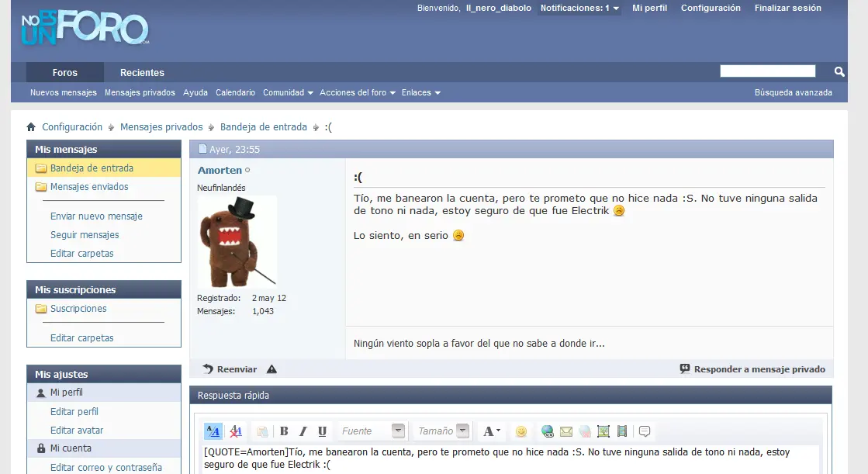Open the Tamaño size dropdown

tap(442, 431)
